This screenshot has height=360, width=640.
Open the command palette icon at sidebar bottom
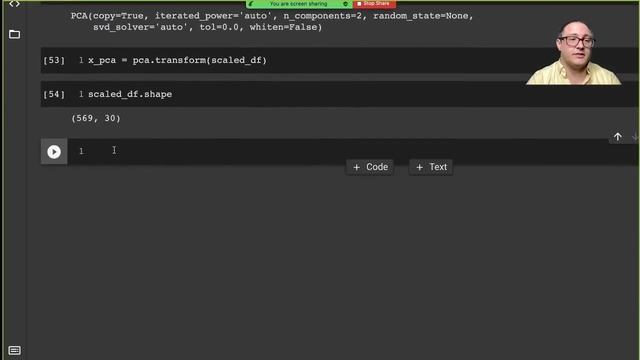point(14,350)
